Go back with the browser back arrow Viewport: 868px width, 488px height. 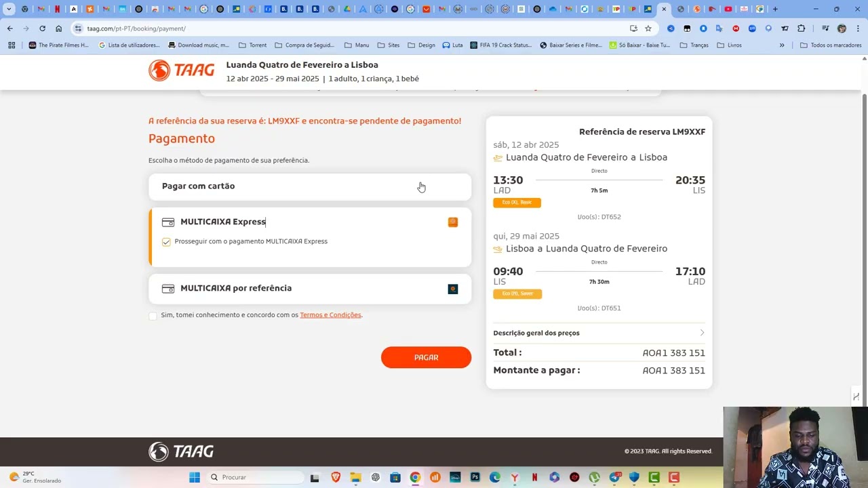click(x=9, y=28)
